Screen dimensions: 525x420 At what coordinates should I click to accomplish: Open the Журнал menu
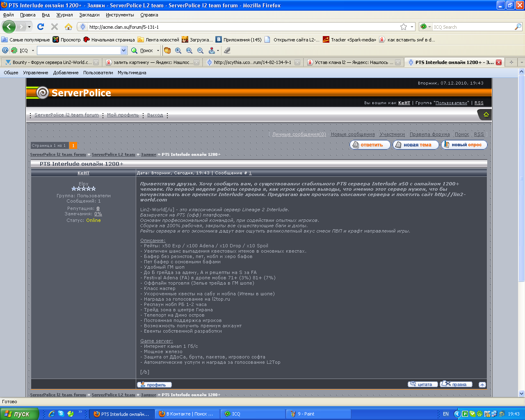click(x=64, y=15)
